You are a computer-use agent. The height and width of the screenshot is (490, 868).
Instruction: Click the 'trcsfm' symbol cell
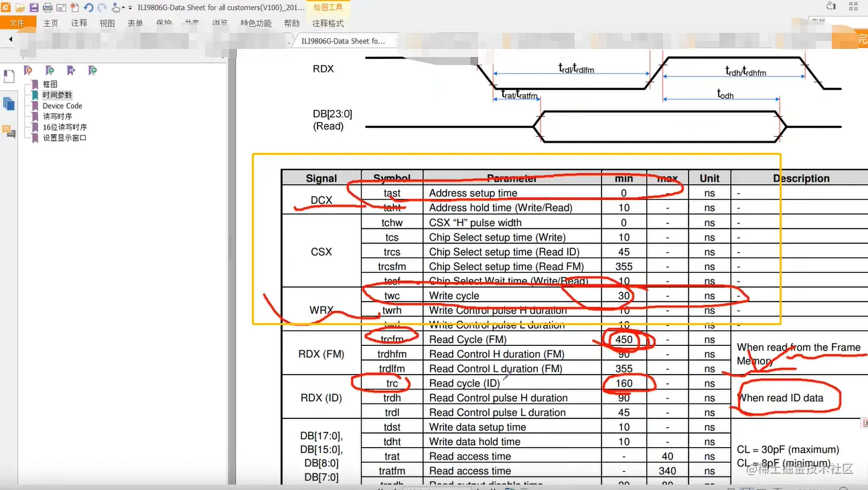[x=392, y=267]
